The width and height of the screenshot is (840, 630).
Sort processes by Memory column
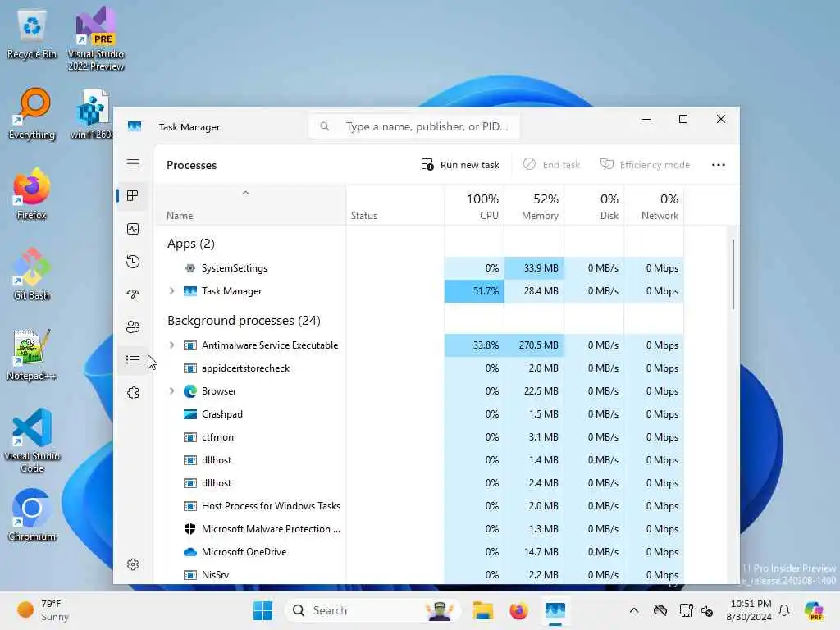534,206
